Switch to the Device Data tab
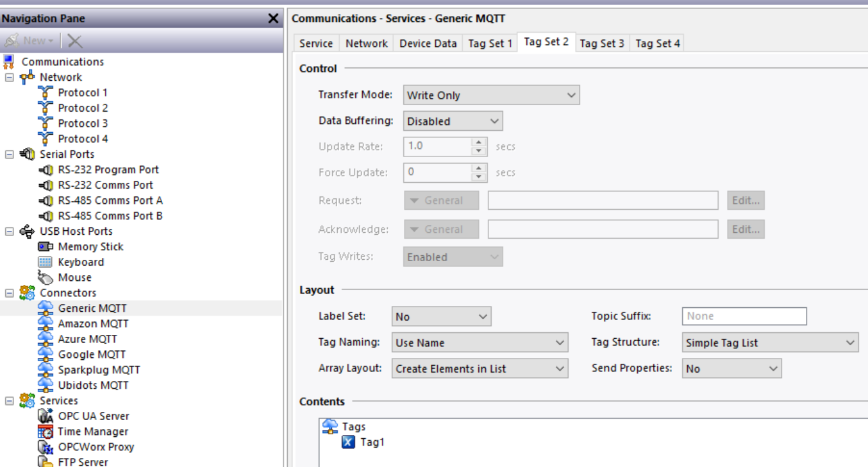868x467 pixels. pyautogui.click(x=428, y=43)
